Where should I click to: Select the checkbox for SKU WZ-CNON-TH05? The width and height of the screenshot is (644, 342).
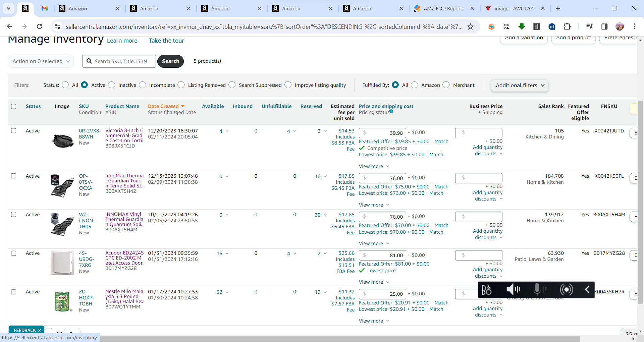pos(14,215)
